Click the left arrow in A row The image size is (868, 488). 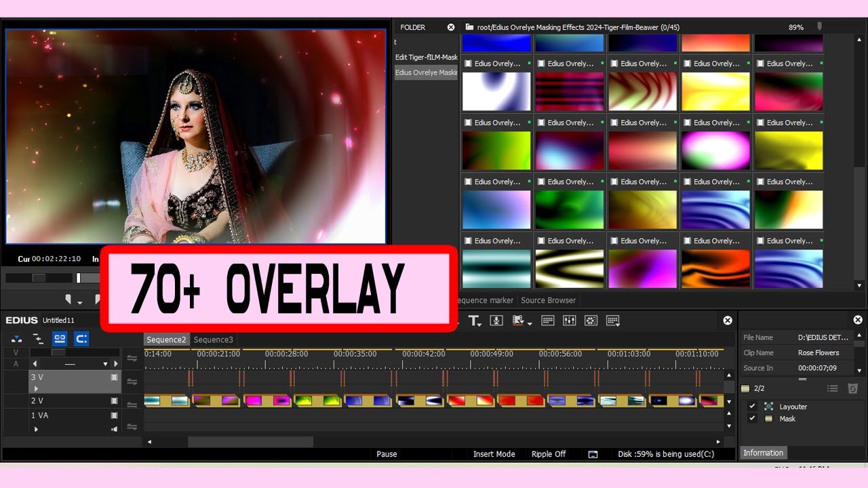[35, 364]
